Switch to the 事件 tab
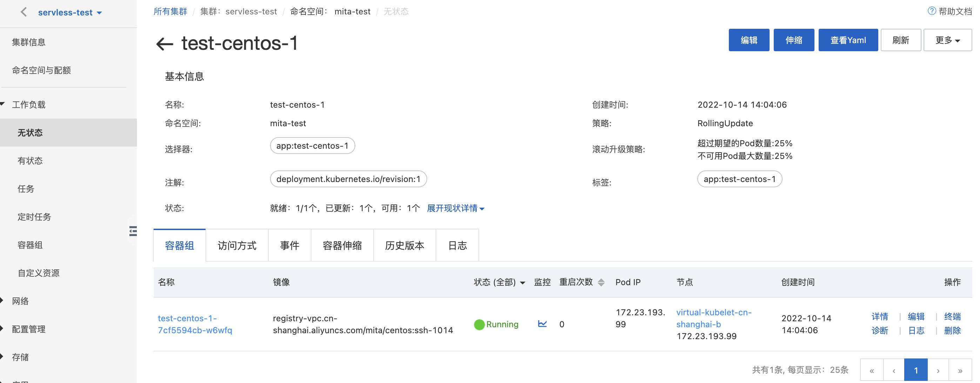This screenshot has width=980, height=383. coord(289,245)
